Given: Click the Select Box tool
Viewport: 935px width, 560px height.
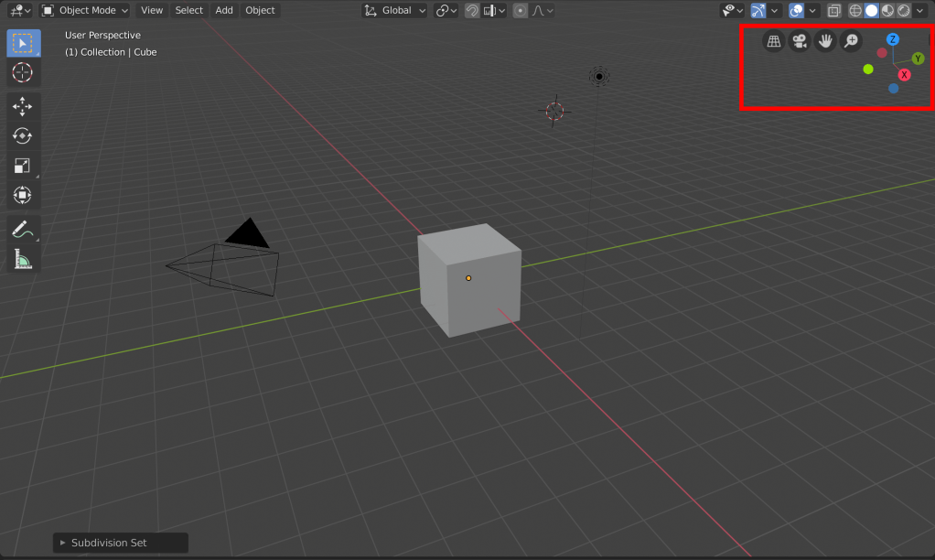Looking at the screenshot, I should click(22, 42).
